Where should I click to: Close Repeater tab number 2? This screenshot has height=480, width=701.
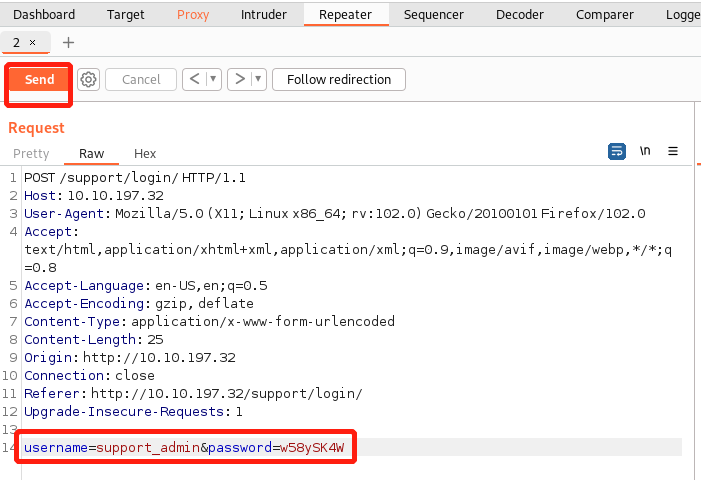(x=32, y=43)
